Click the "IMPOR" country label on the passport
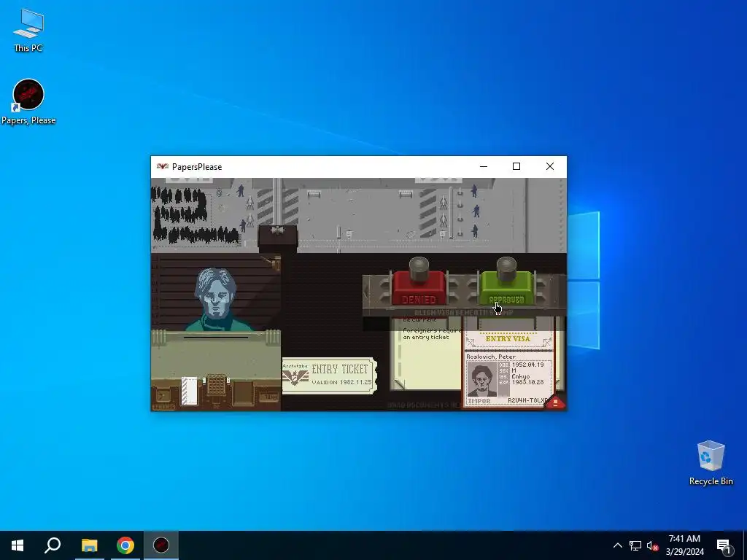This screenshot has width=747, height=560. [479, 401]
